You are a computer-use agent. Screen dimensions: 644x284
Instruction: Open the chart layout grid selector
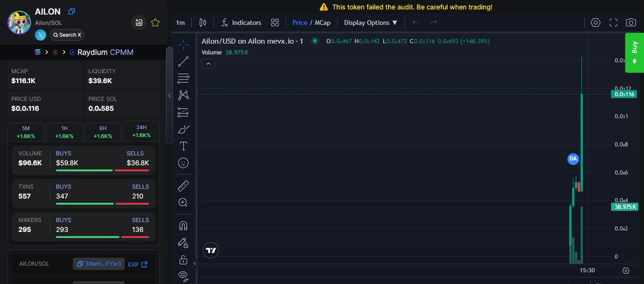tap(275, 23)
